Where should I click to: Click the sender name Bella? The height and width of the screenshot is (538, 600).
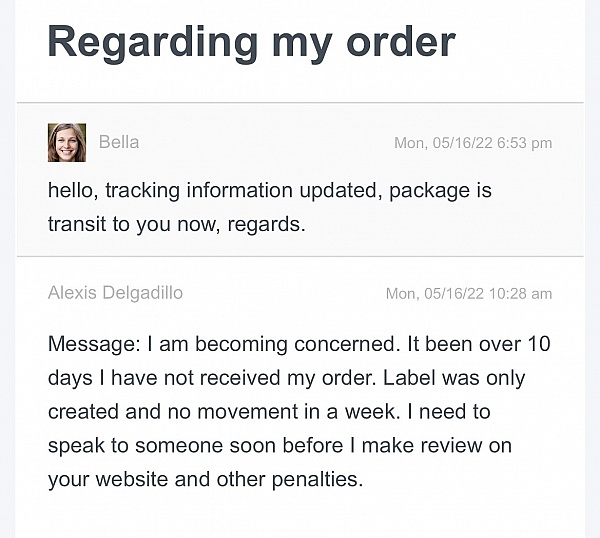tap(119, 142)
